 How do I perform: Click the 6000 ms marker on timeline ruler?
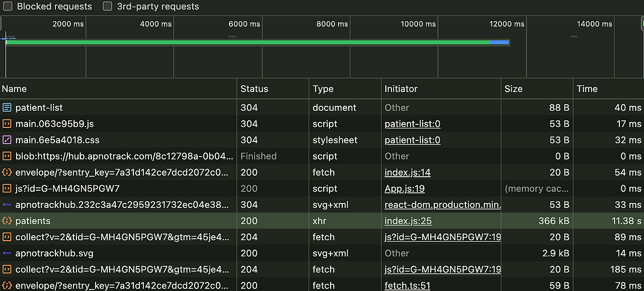pyautogui.click(x=244, y=24)
